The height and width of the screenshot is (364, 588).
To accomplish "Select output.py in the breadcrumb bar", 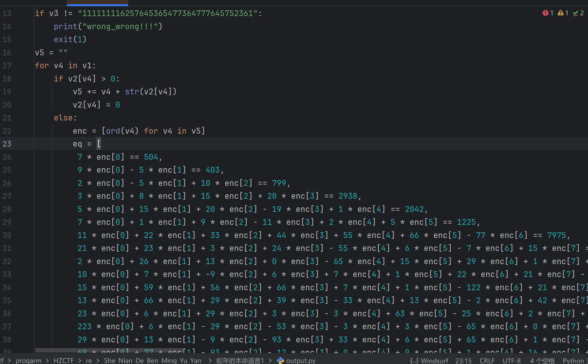I will tap(301, 360).
